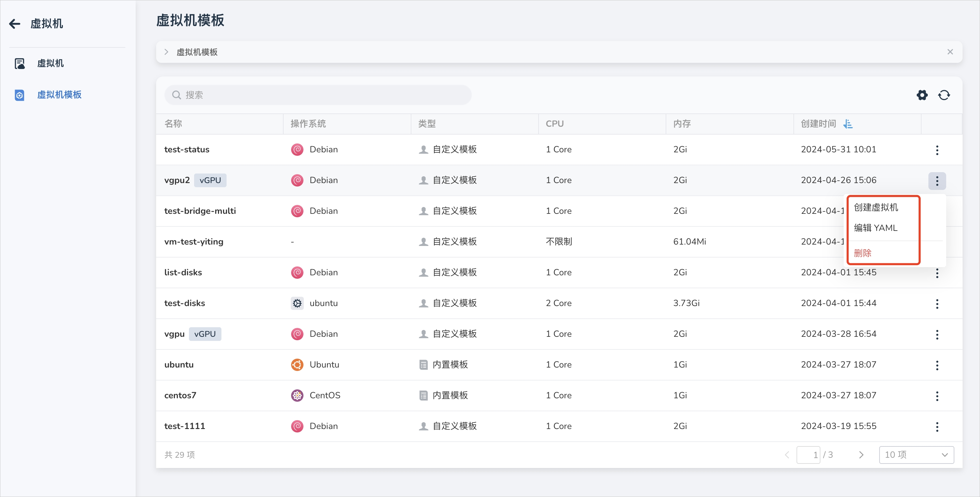Click date 2024-05-31 10:01
The image size is (980, 497).
pyautogui.click(x=839, y=150)
